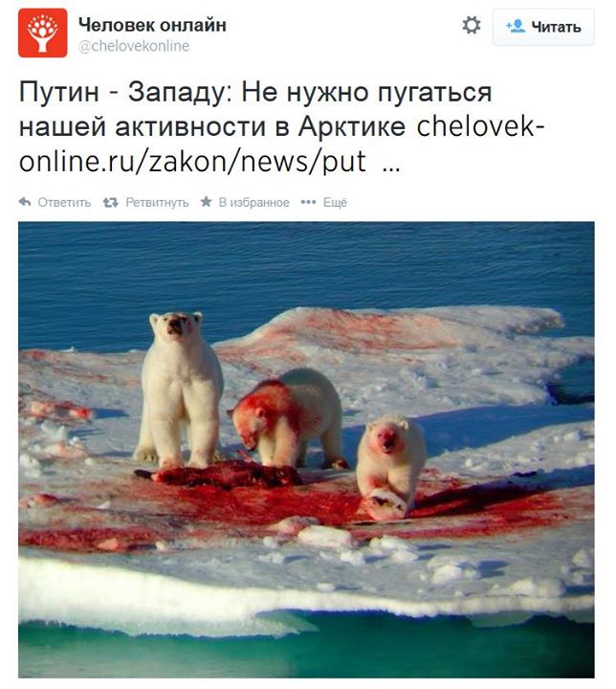This screenshot has width=616, height=689.
Task: Click the gear settings icon
Action: tap(472, 26)
